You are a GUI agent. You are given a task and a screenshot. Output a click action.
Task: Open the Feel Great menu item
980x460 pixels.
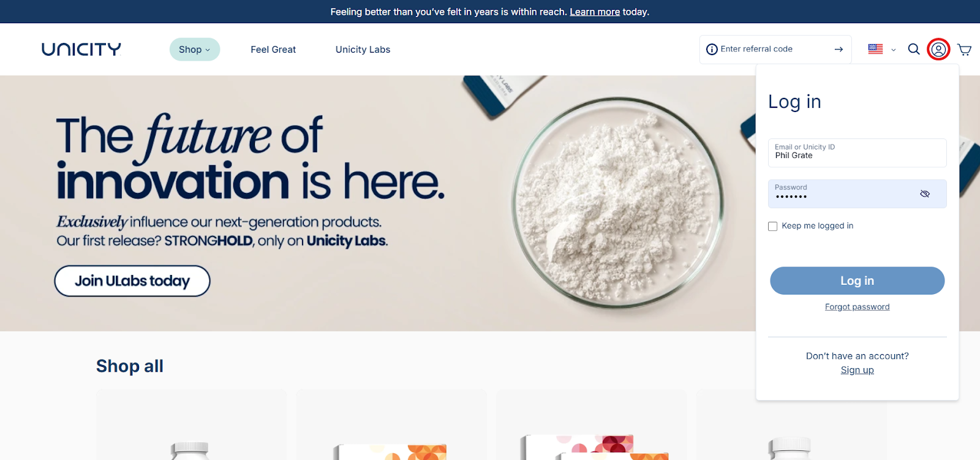tap(273, 50)
